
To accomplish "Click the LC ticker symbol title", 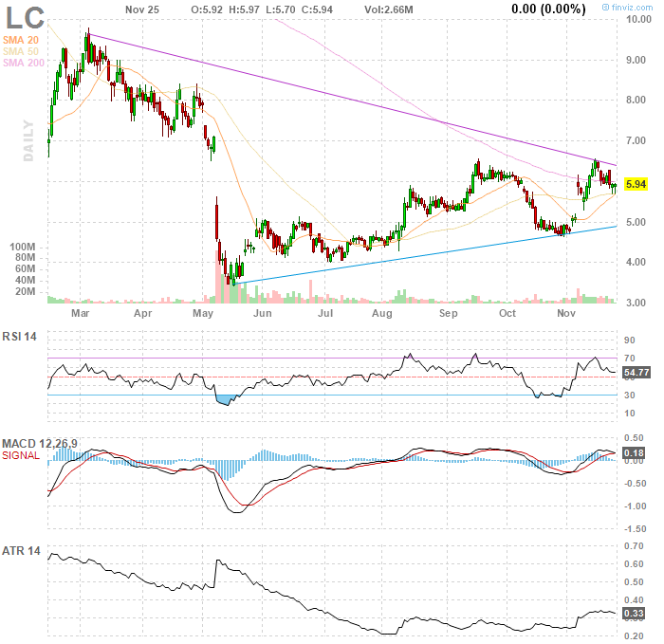I will point(24,17).
